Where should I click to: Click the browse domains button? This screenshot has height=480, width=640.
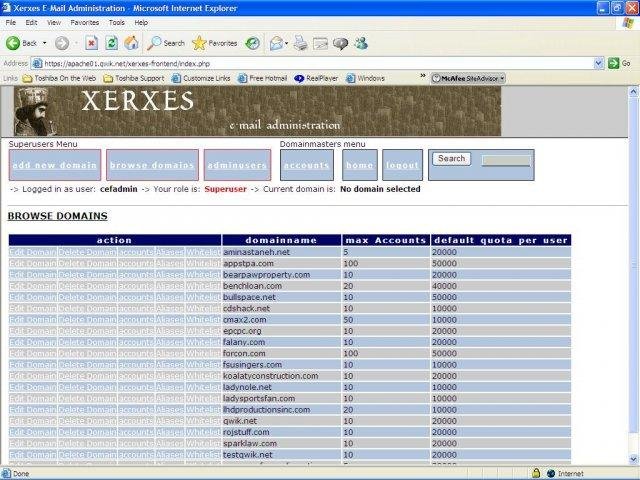point(152,165)
